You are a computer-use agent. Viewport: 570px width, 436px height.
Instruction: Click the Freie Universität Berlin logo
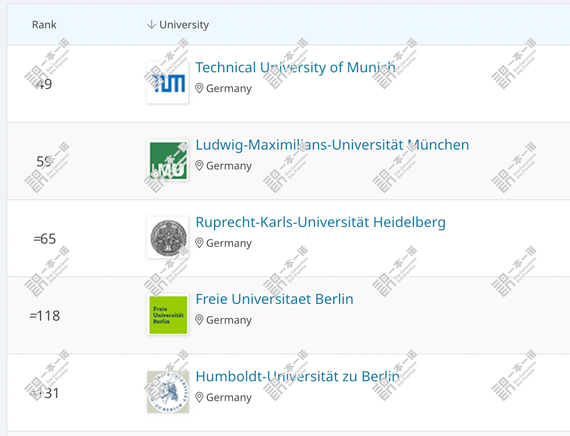pyautogui.click(x=168, y=315)
